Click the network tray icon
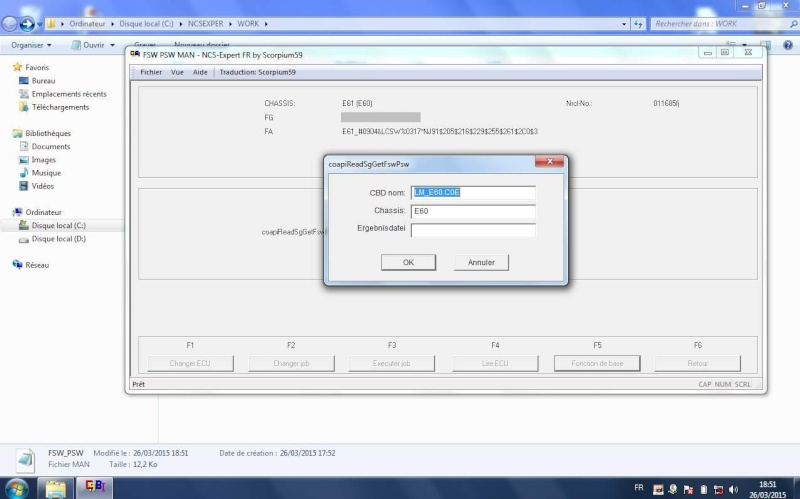 [718, 490]
